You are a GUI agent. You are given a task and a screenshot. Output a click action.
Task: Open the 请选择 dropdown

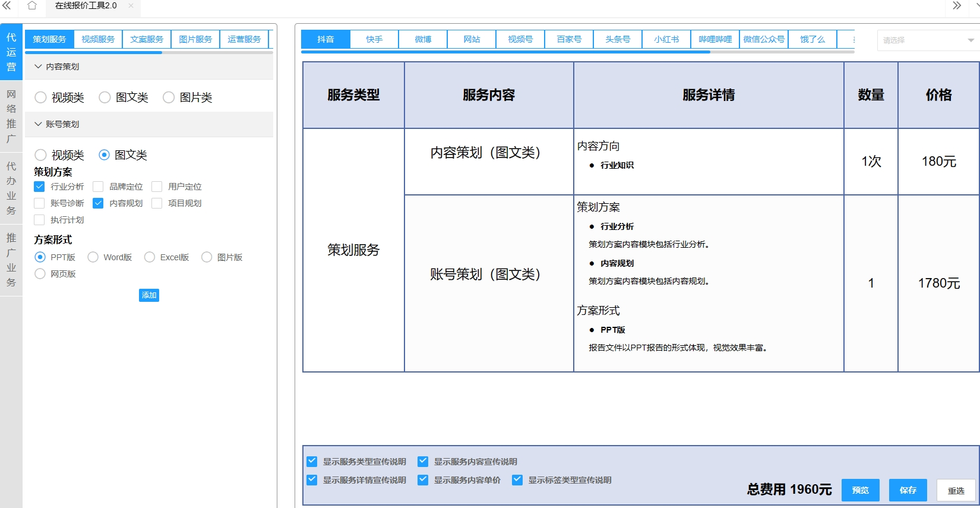coord(928,40)
